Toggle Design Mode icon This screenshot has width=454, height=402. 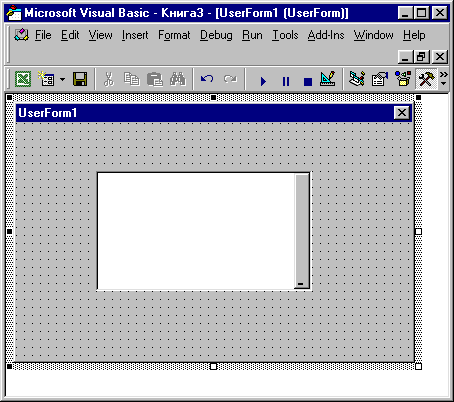point(328,79)
